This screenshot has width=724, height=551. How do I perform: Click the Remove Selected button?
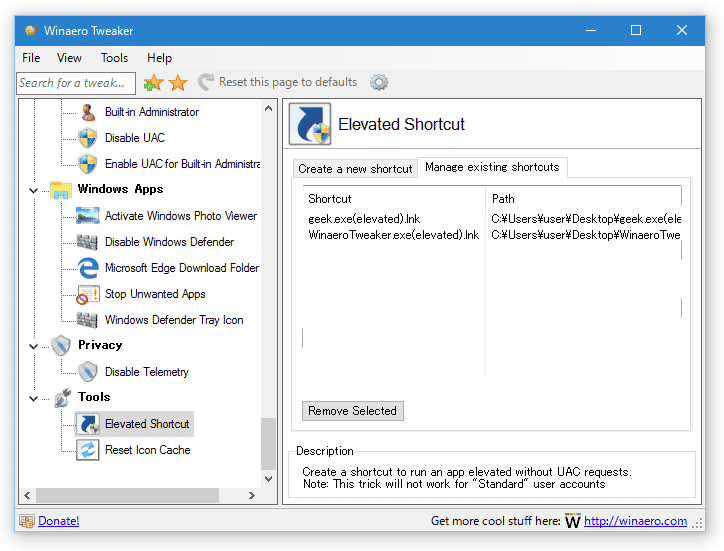pyautogui.click(x=353, y=411)
